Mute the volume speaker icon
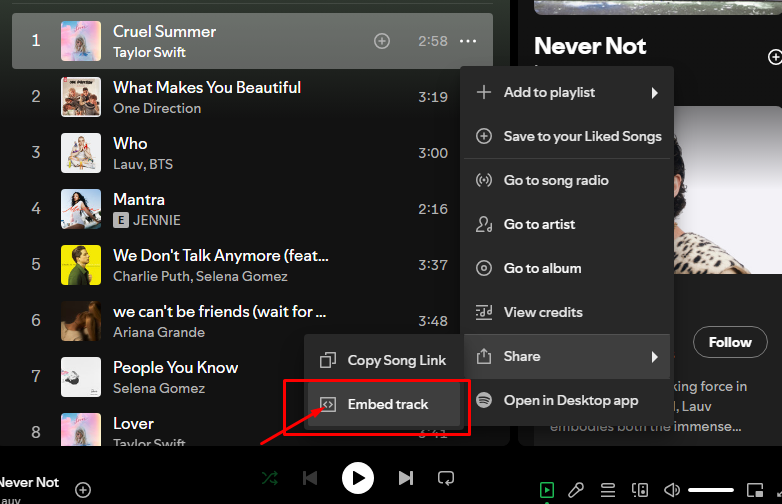This screenshot has height=504, width=782. click(672, 490)
